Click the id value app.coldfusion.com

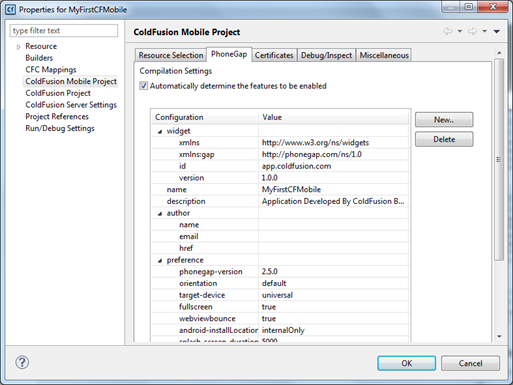coord(296,166)
